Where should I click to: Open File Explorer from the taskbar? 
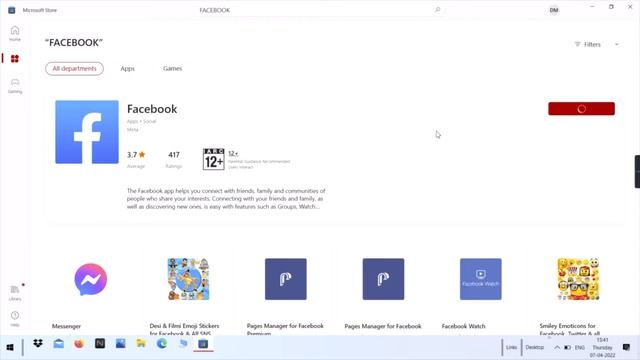click(141, 344)
